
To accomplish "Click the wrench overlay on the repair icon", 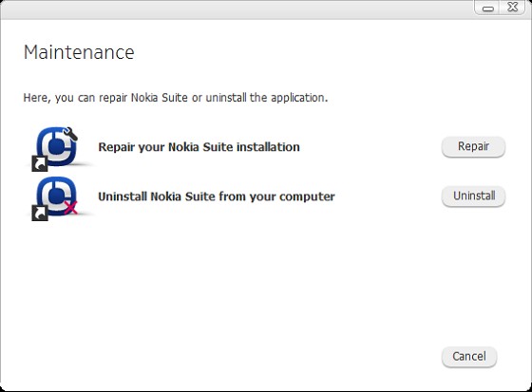I will [70, 133].
